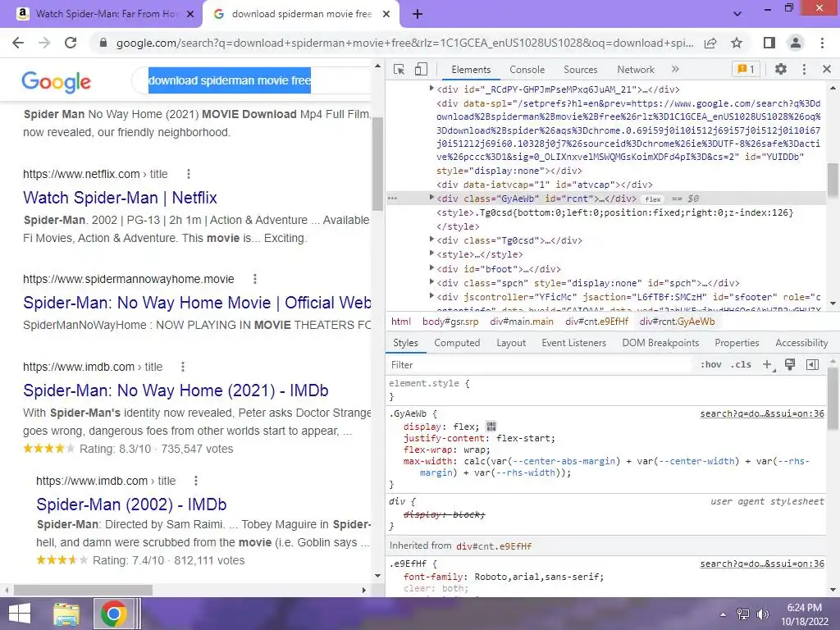Toggle :hov element state panel
Image resolution: width=840 pixels, height=630 pixels.
(x=711, y=365)
